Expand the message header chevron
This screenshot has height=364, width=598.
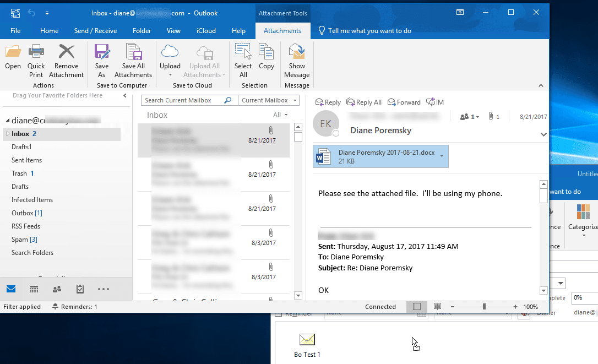[x=543, y=134]
